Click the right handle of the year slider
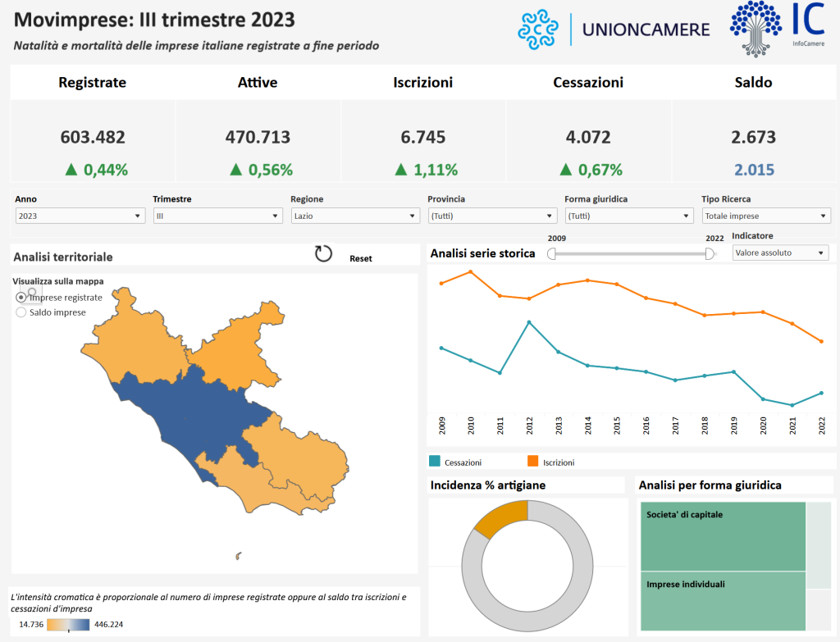The image size is (840, 642). click(x=710, y=254)
